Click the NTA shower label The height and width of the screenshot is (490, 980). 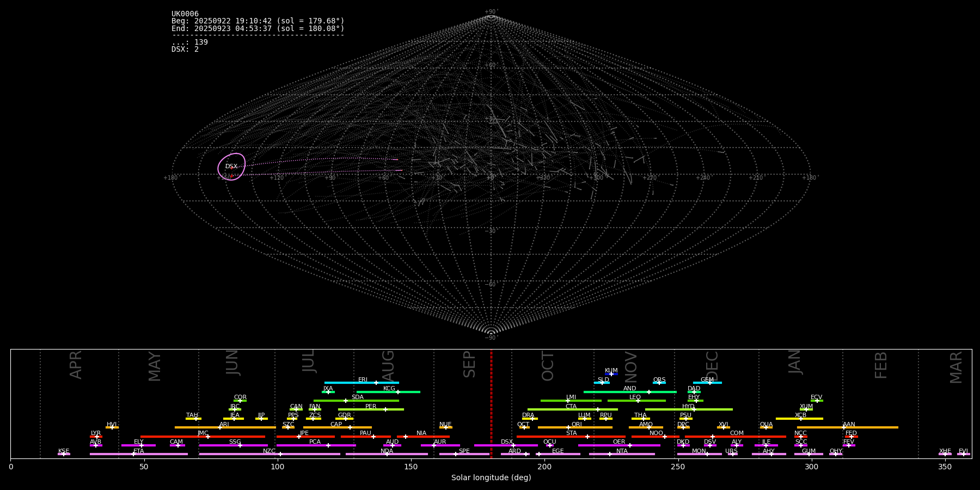622,451
